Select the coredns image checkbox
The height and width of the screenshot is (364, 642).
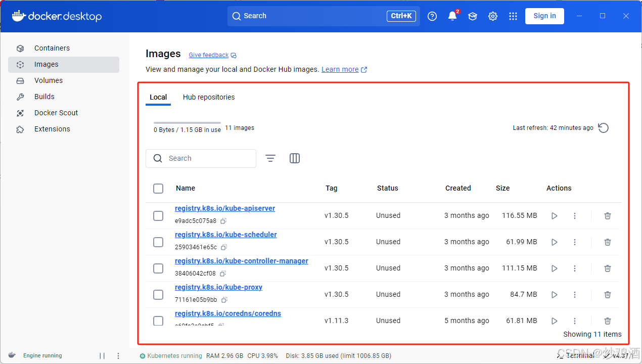click(158, 321)
